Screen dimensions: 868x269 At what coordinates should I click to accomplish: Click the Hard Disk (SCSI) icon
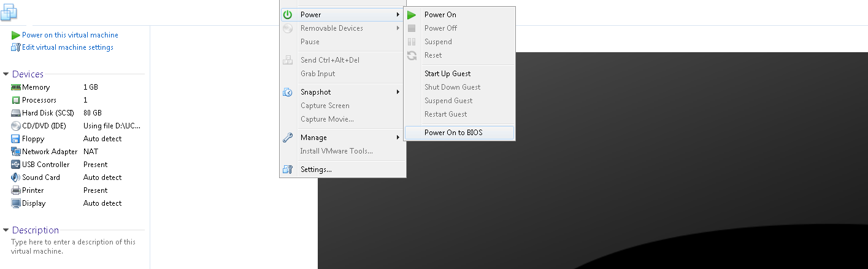16,113
